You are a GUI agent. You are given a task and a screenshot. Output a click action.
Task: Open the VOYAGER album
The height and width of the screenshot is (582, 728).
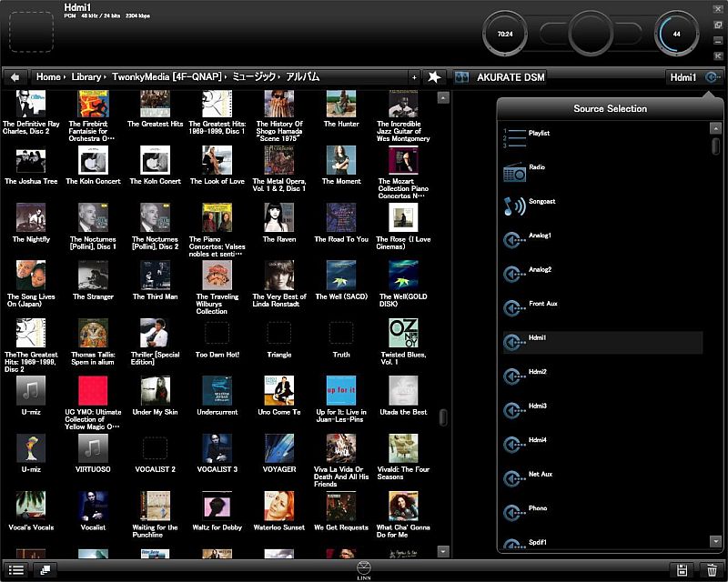pos(279,448)
